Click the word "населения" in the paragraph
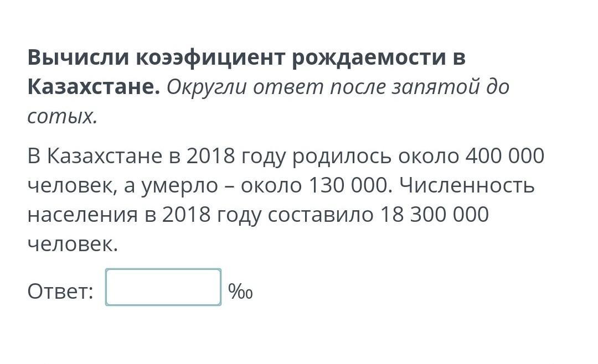Image resolution: width=598 pixels, height=364 pixels. click(x=83, y=215)
